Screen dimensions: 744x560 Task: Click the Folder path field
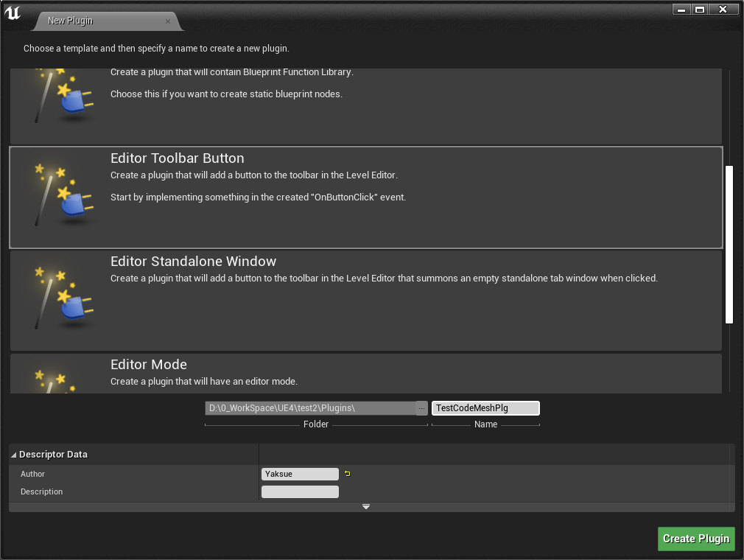(x=309, y=407)
